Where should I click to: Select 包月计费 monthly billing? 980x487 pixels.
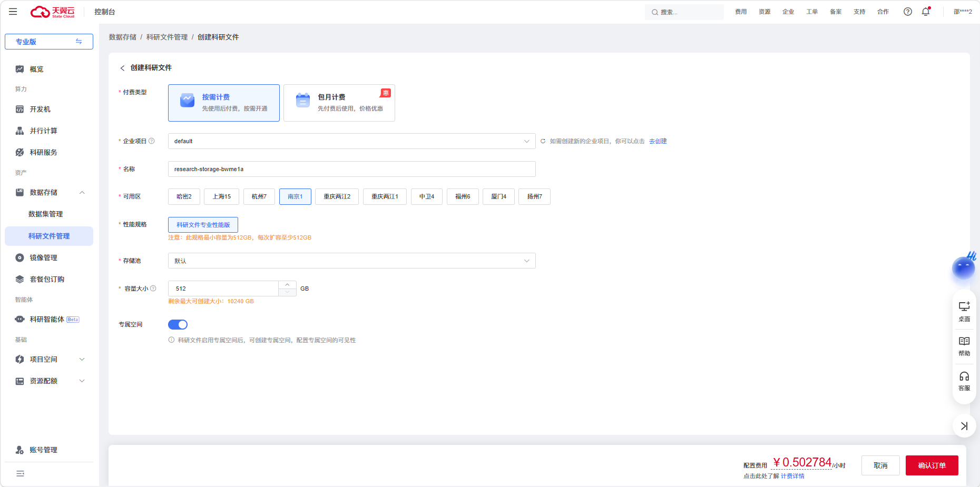pos(339,103)
